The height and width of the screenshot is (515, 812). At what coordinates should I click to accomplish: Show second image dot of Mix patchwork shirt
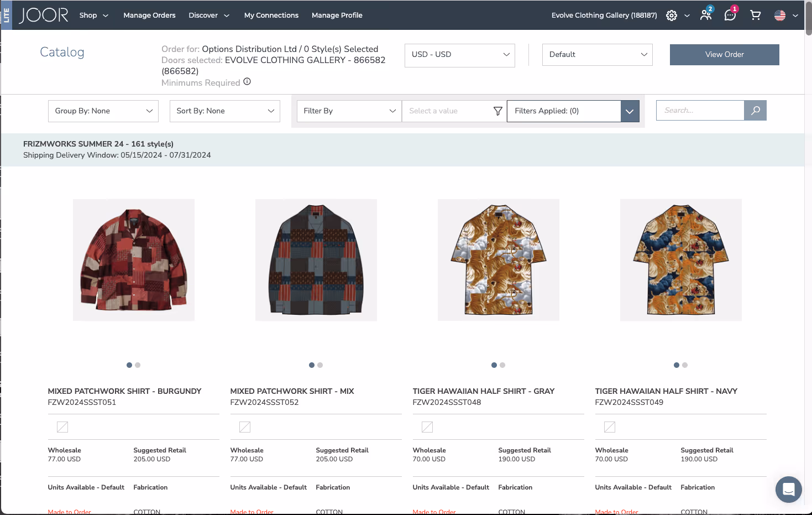click(320, 365)
